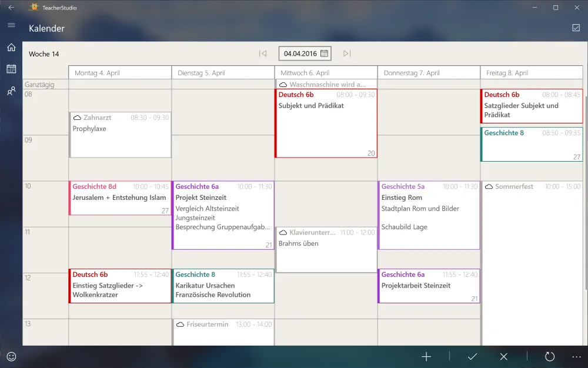Open Monday Deutsch 6b Einstieg Satzglieder lesson
Viewport: 588px width, 368px height.
(x=120, y=286)
